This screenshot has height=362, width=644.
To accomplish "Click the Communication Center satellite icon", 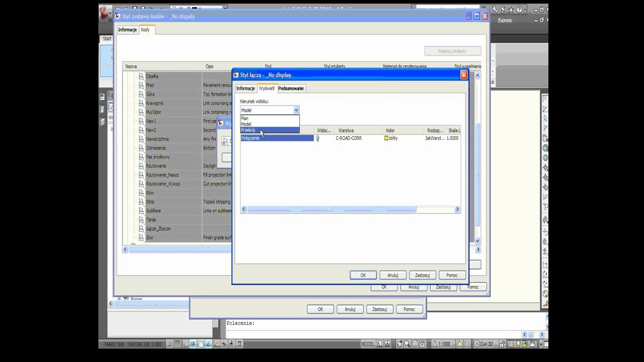I will pos(503,10).
